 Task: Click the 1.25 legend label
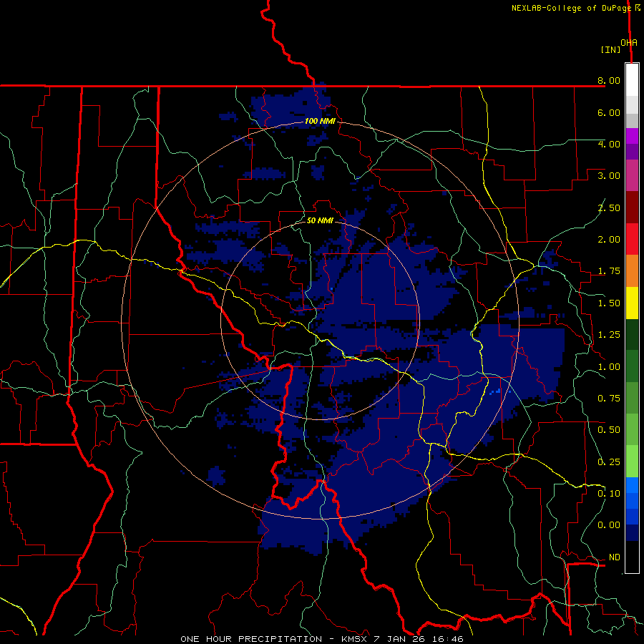click(x=609, y=335)
